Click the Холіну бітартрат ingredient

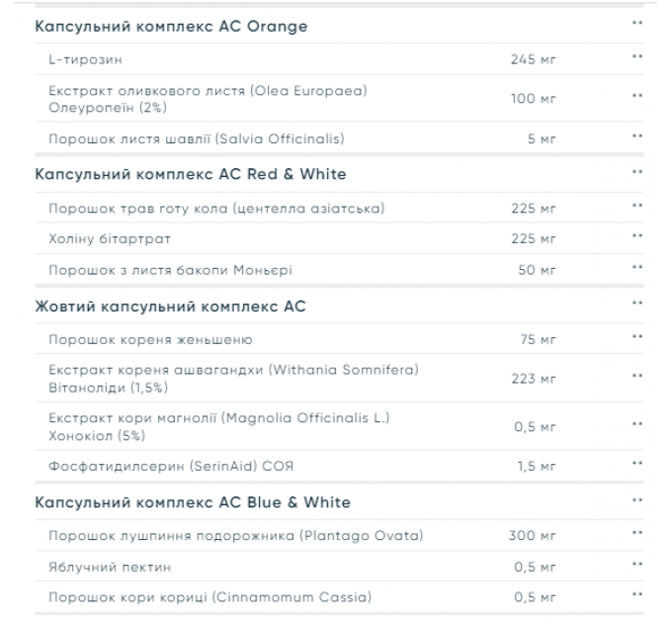click(x=110, y=238)
